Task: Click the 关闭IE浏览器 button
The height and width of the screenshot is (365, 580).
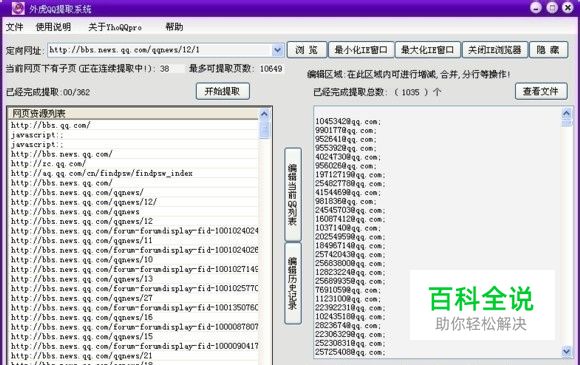Action: (495, 50)
